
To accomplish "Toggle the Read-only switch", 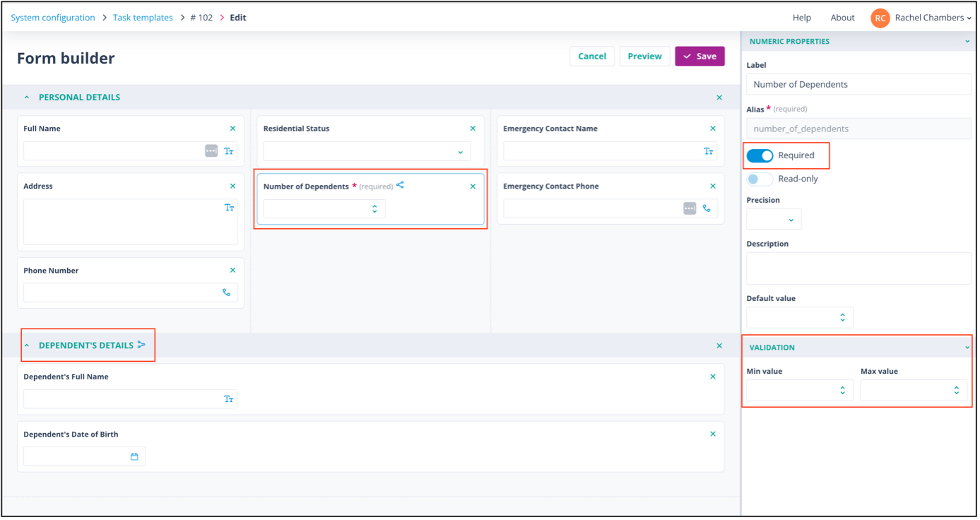I will [760, 179].
